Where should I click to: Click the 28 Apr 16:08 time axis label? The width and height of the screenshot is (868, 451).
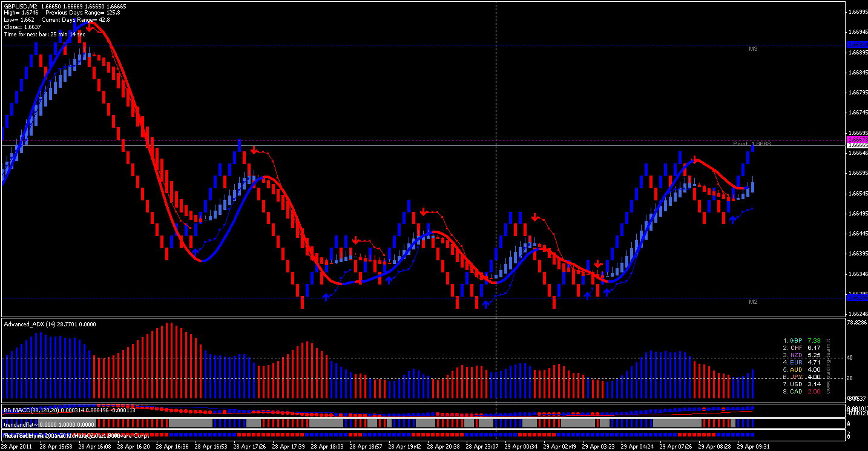[x=96, y=447]
